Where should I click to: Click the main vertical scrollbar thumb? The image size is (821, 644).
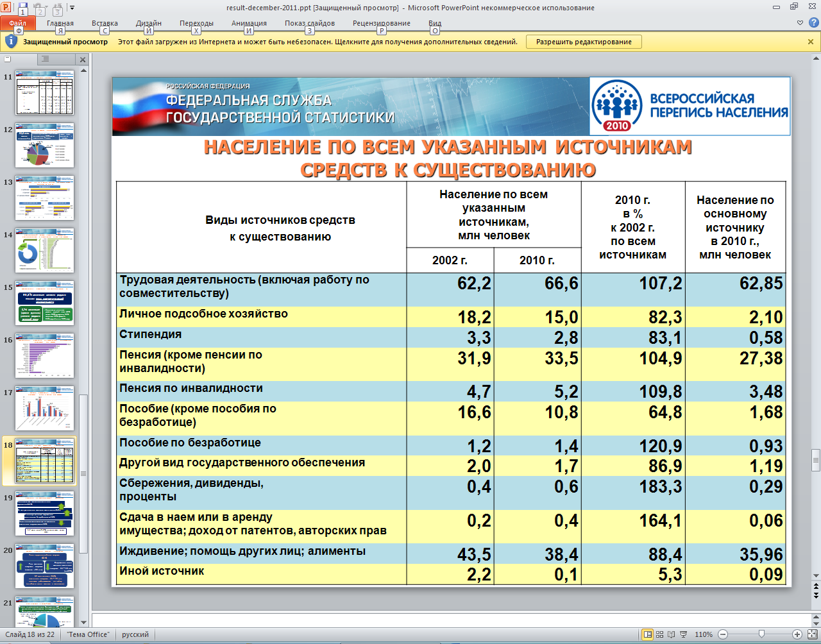815,459
